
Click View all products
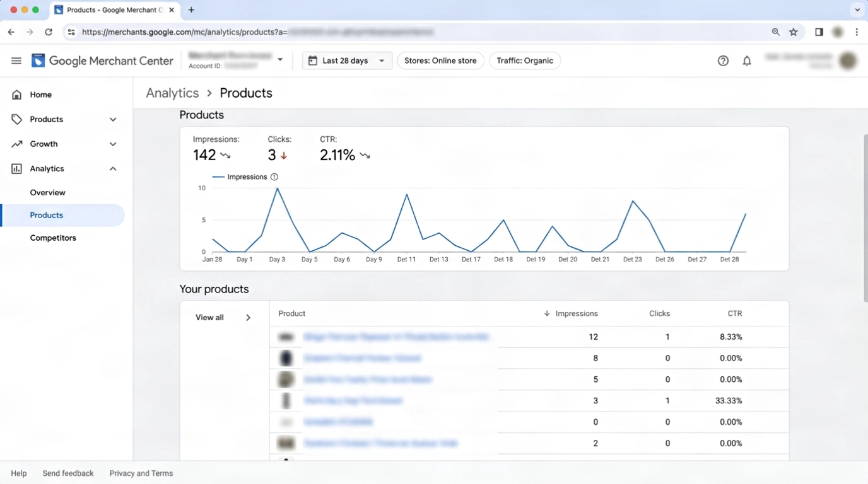(x=209, y=318)
